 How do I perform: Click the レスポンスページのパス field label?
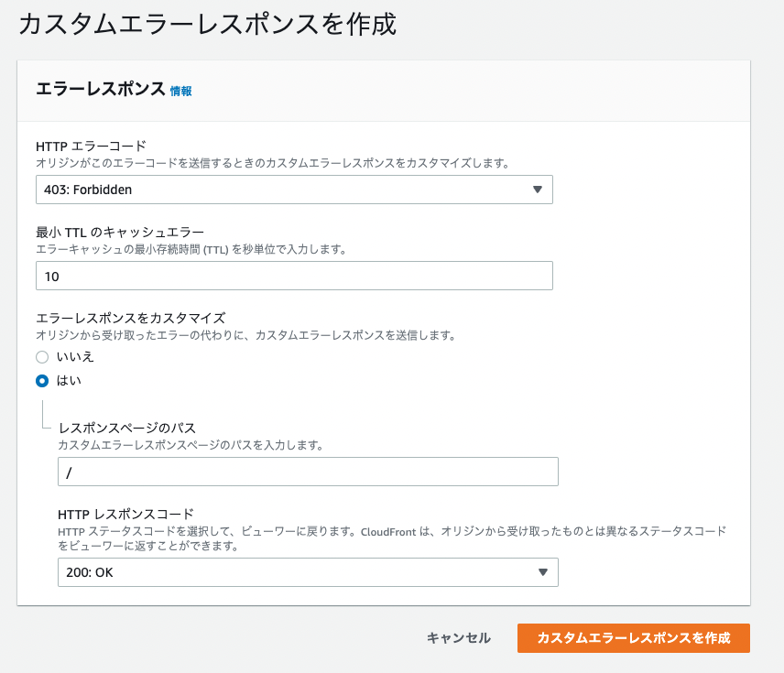[126, 429]
